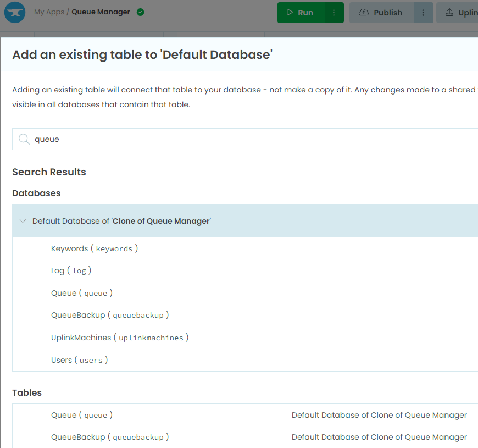Click the Queue Manager app name
Viewport: 478px width, 448px height.
click(101, 12)
